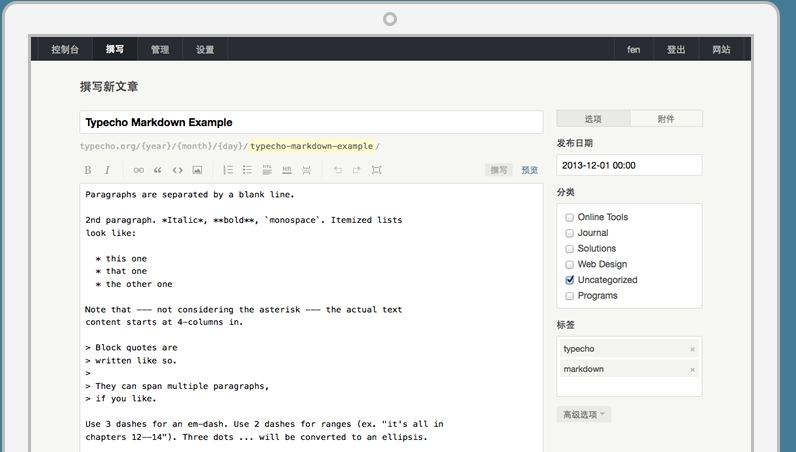Viewport: 796px width, 452px height.
Task: Switch editor to 预览 preview mode
Action: click(x=529, y=170)
